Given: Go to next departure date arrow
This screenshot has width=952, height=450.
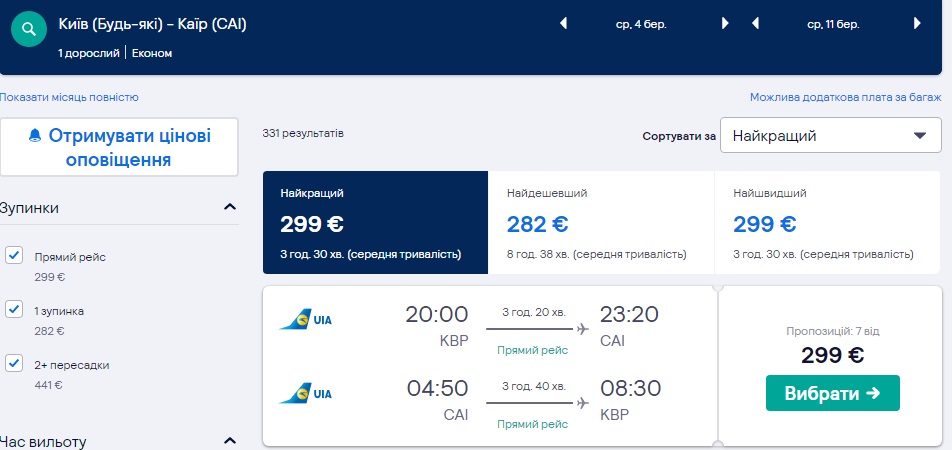Looking at the screenshot, I should tap(726, 24).
